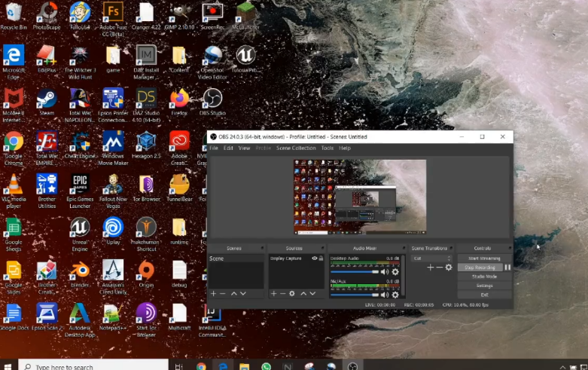Toggle the Display Capture lock icon
Viewport: 588px width, 370px height.
point(321,258)
